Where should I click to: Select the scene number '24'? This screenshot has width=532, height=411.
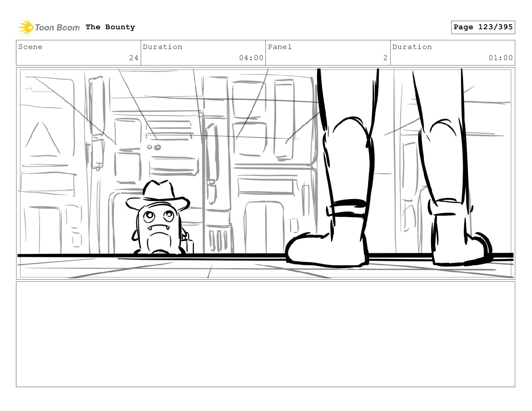134,58
